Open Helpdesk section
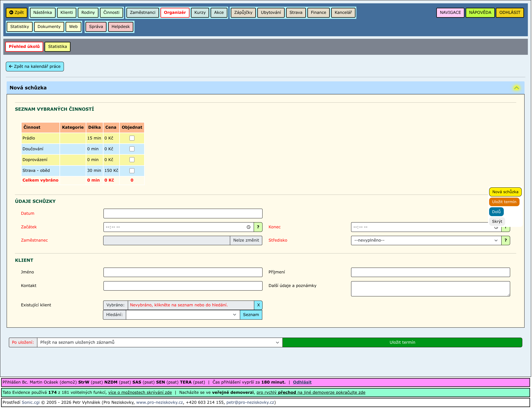Screen dimensions: 532x414 click(x=121, y=27)
